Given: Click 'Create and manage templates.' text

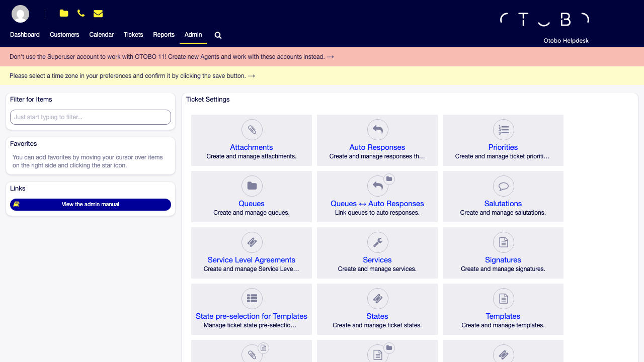Looking at the screenshot, I should coord(503,325).
